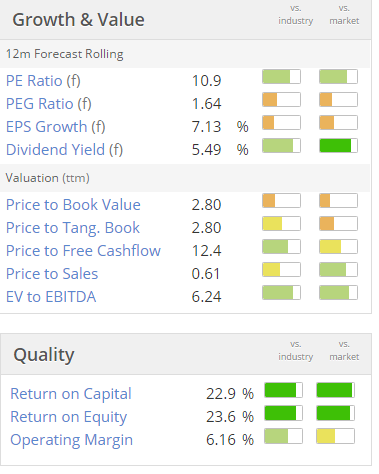The image size is (379, 474).
Task: Open the Price to Tang. Book link
Action: [73, 228]
